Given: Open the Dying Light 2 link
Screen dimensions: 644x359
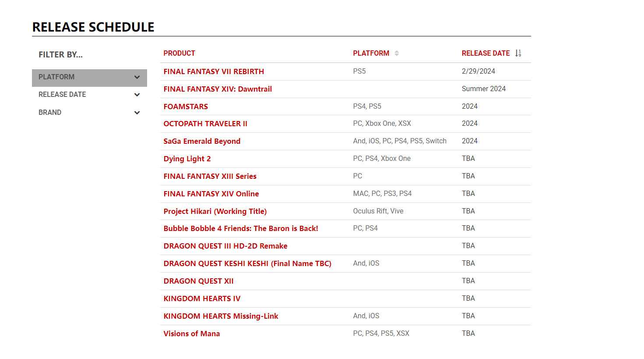Looking at the screenshot, I should click(x=187, y=159).
